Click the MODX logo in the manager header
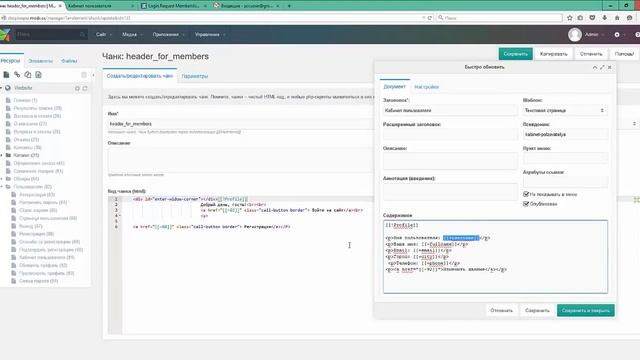Screen dimensions: 640x360 coord(5,35)
